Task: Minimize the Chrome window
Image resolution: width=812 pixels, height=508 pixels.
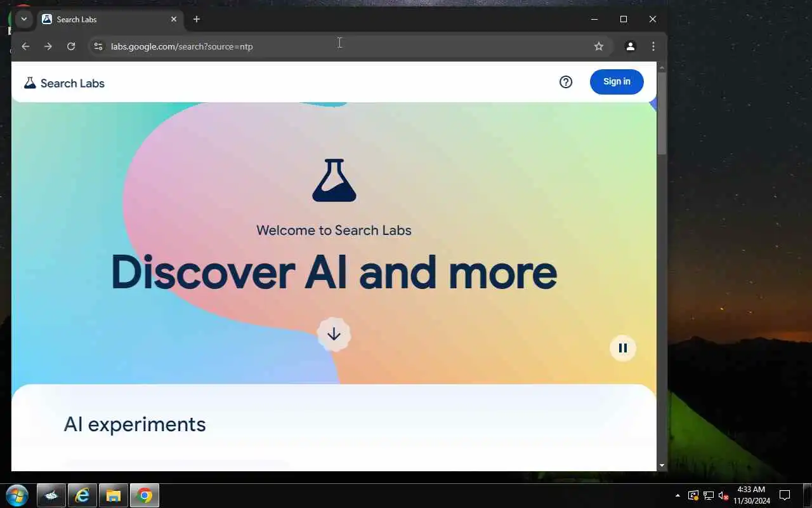Action: [594, 19]
